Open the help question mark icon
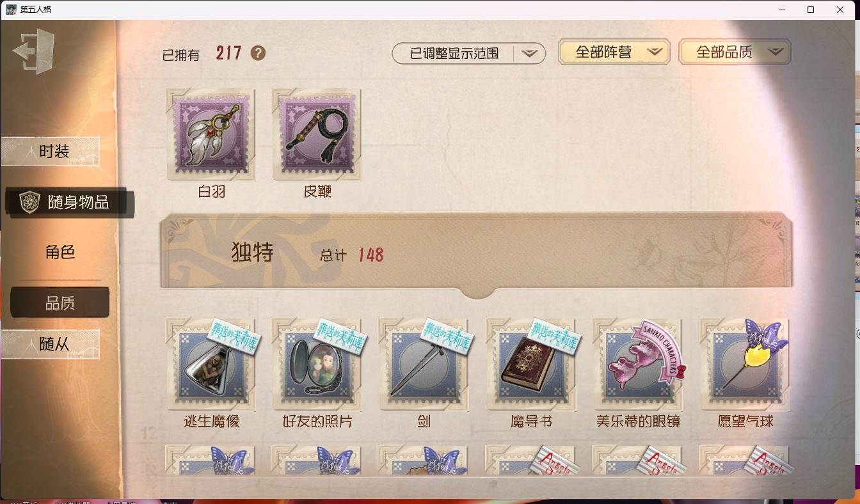 click(x=258, y=53)
